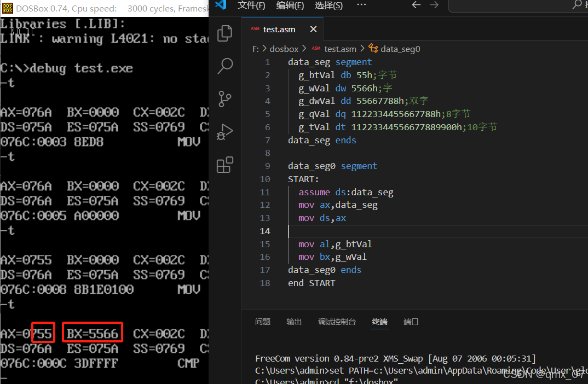Click 'FreeCom version' terminal line
The image size is (588, 384).
tap(396, 358)
